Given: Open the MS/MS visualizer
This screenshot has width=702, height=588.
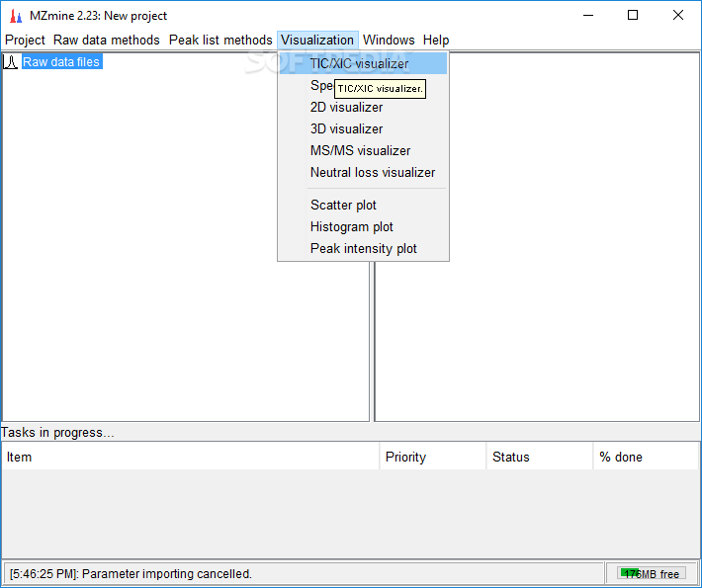Looking at the screenshot, I should pyautogui.click(x=363, y=151).
